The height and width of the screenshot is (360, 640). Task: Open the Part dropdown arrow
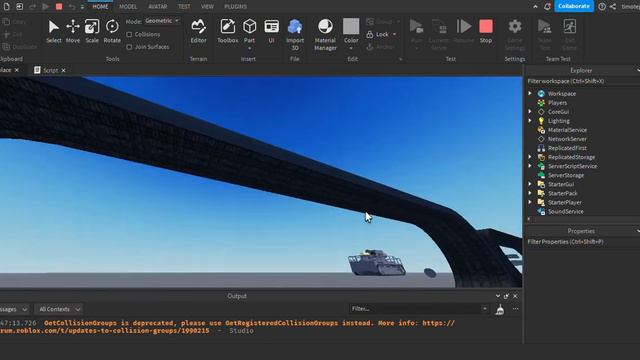point(249,49)
